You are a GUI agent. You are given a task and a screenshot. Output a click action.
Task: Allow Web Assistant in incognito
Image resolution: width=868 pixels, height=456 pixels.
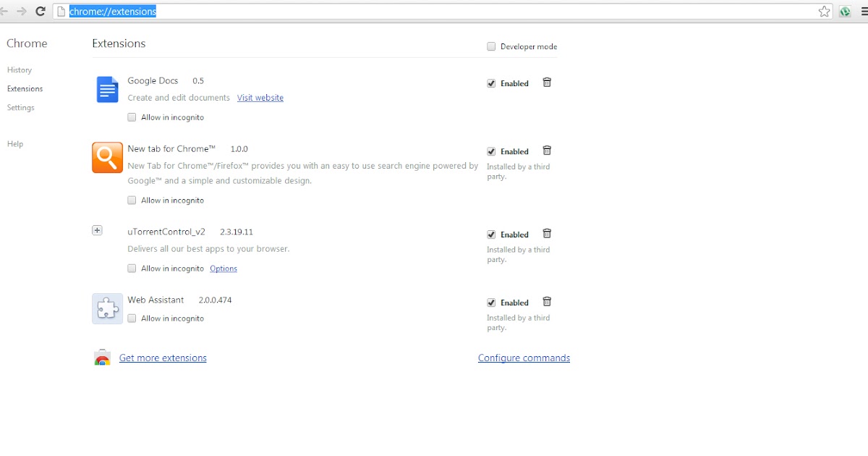(x=132, y=318)
